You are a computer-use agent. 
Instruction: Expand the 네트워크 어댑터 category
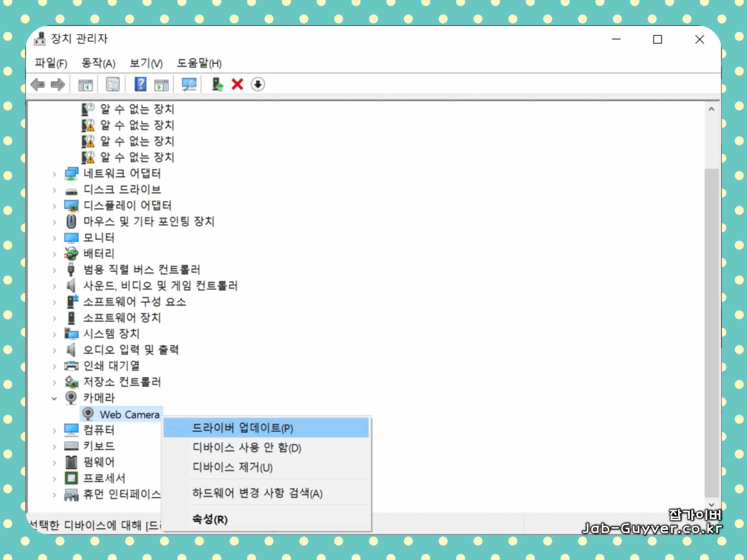click(x=55, y=174)
